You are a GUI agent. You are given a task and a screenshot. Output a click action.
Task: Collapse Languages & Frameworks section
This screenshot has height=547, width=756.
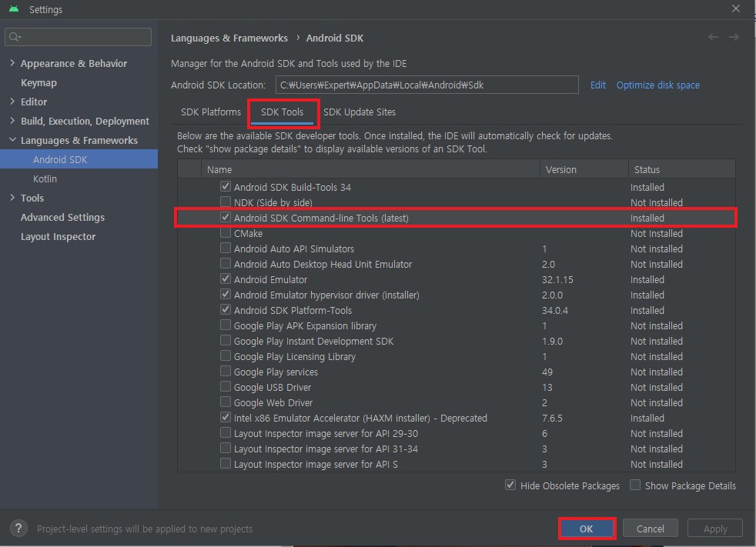coord(12,140)
